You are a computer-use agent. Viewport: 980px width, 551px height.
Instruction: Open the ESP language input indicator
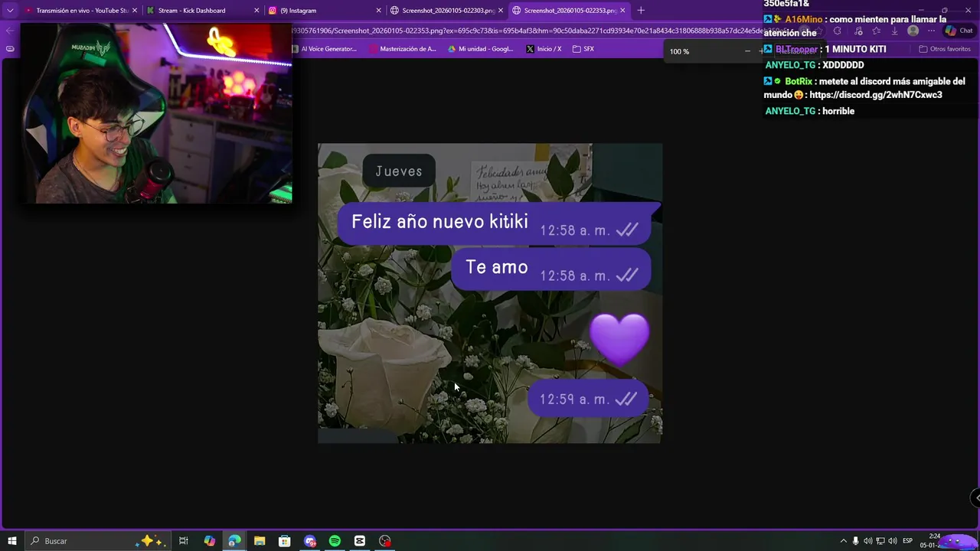click(x=908, y=541)
